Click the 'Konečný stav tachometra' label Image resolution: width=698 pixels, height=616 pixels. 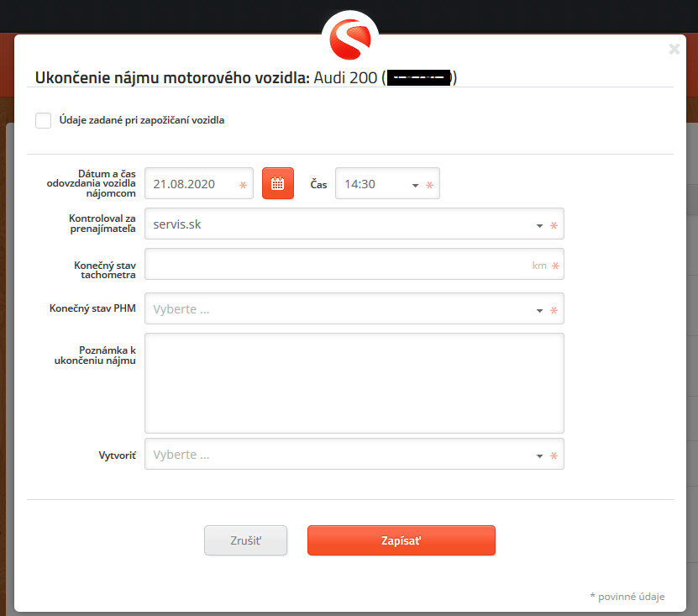click(x=105, y=270)
